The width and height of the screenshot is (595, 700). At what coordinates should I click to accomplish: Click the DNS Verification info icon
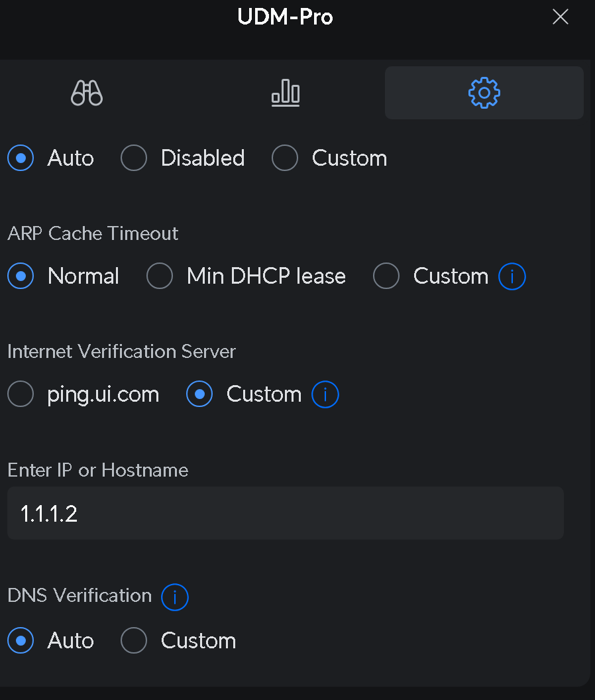175,597
